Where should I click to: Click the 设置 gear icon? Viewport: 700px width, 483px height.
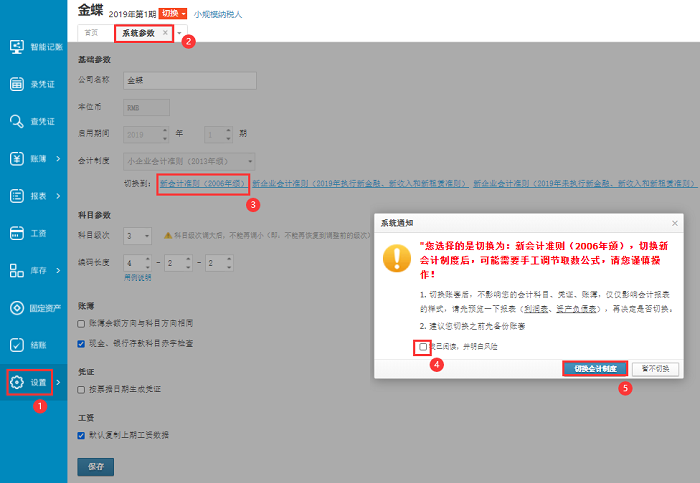tap(17, 382)
